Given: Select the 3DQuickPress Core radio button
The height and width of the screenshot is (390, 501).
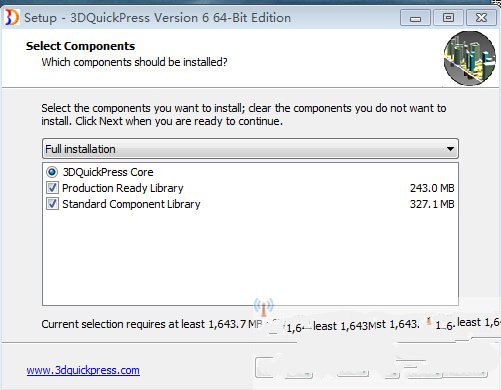Looking at the screenshot, I should point(52,172).
